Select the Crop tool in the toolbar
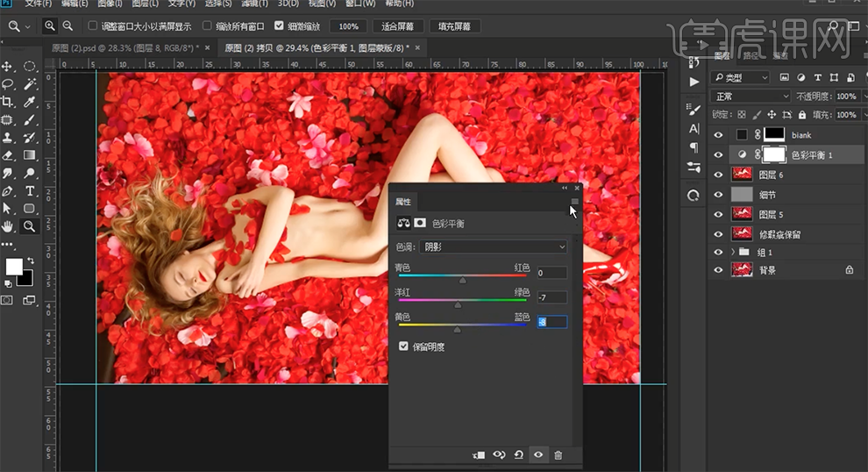868x472 pixels. point(8,102)
